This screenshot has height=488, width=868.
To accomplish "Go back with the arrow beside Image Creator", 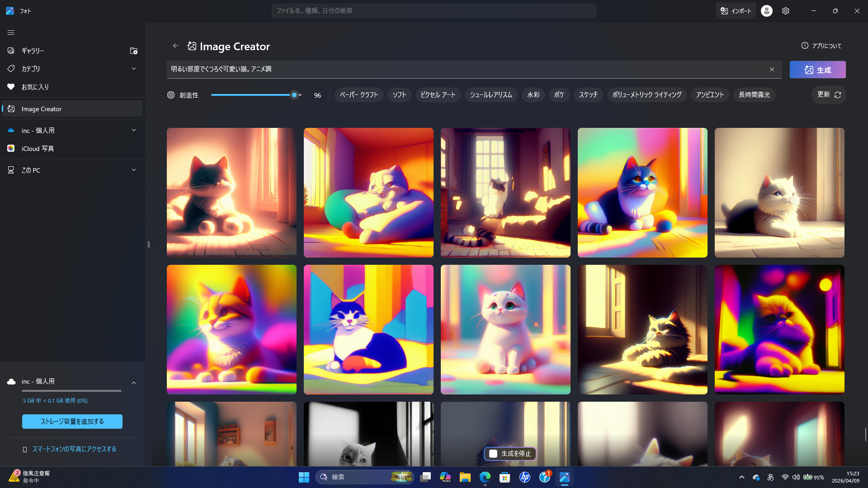I will tap(176, 46).
